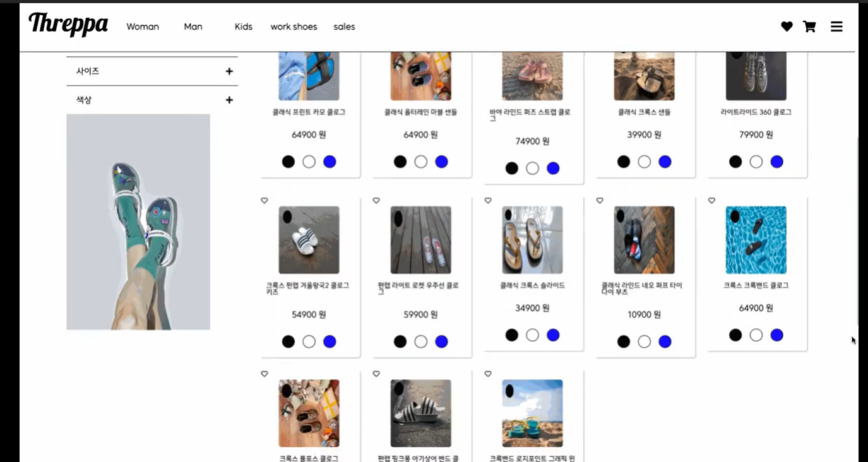Favorite 크록스 풀포스 클로그 with its heart icon
Image resolution: width=868 pixels, height=462 pixels.
click(x=265, y=374)
